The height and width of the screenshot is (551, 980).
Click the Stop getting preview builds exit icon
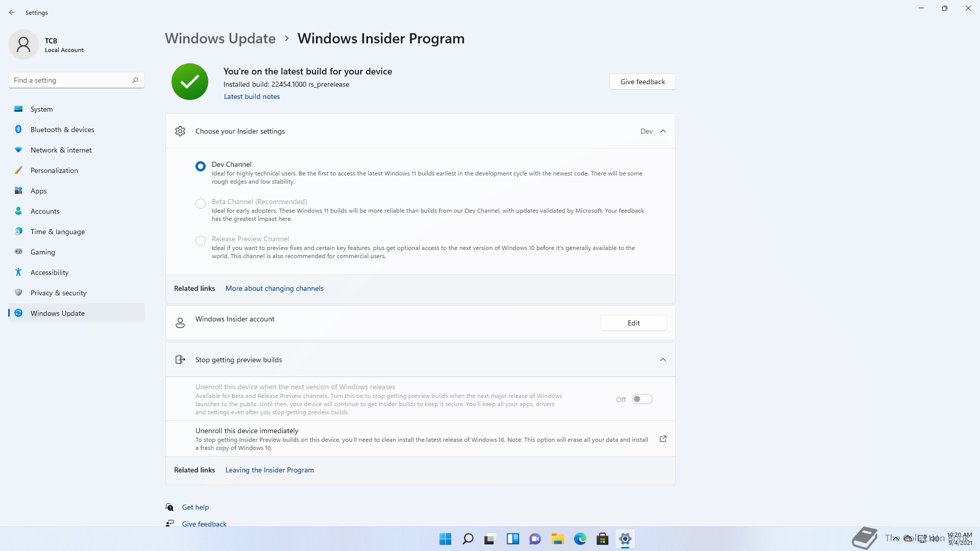(180, 360)
